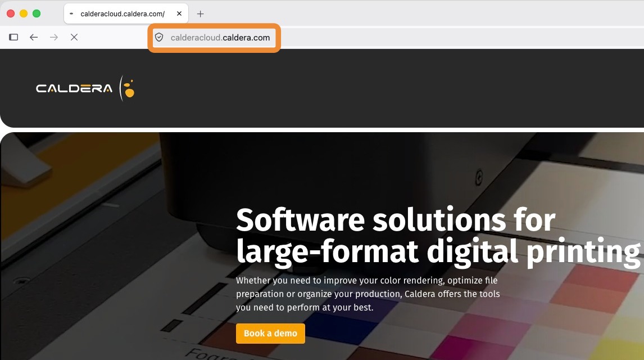Click the Caldera logo in the header
The height and width of the screenshot is (360, 644).
click(x=85, y=88)
